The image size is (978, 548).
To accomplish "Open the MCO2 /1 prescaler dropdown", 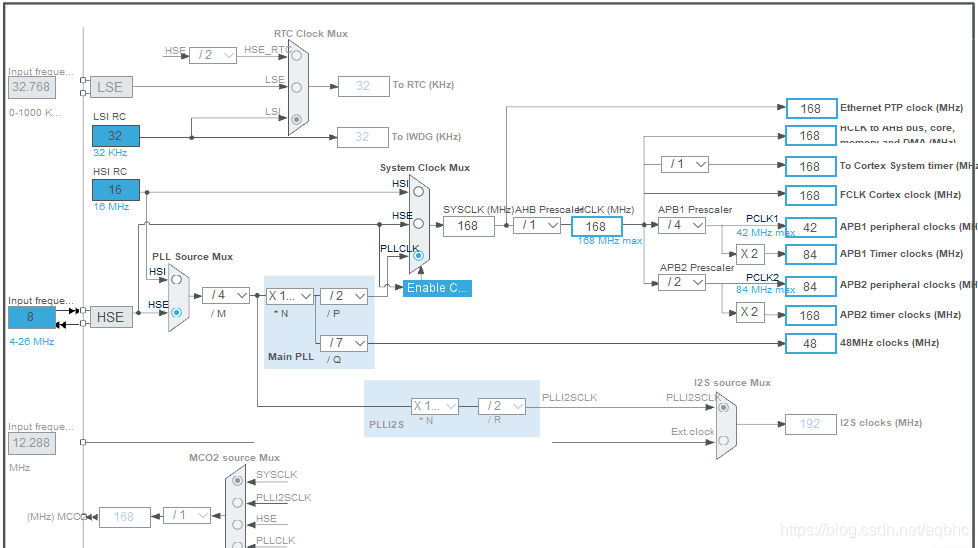I will [186, 515].
